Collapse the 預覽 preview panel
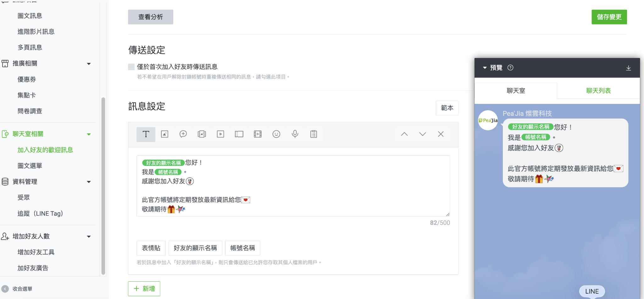Screen dimensions: 644x299 [x=485, y=67]
